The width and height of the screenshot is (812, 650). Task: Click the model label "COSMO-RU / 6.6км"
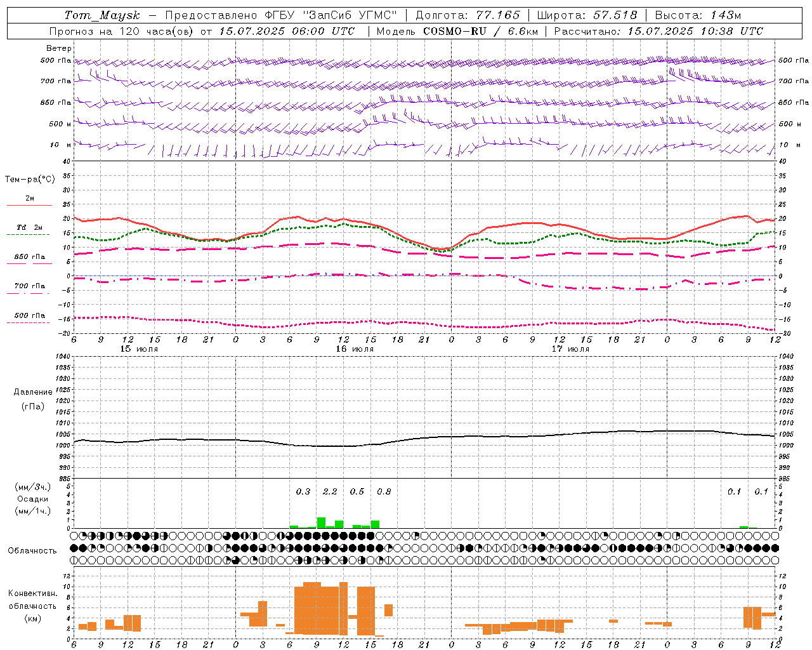tap(480, 31)
